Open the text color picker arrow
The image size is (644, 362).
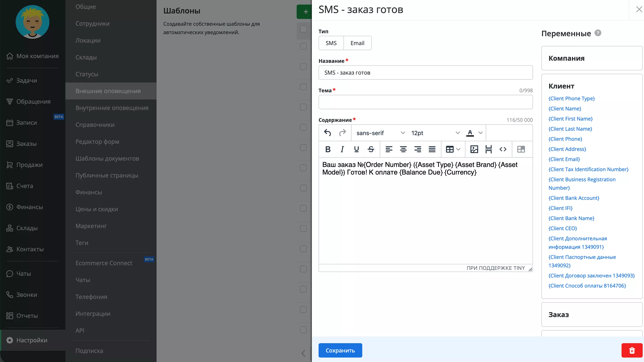(x=480, y=133)
